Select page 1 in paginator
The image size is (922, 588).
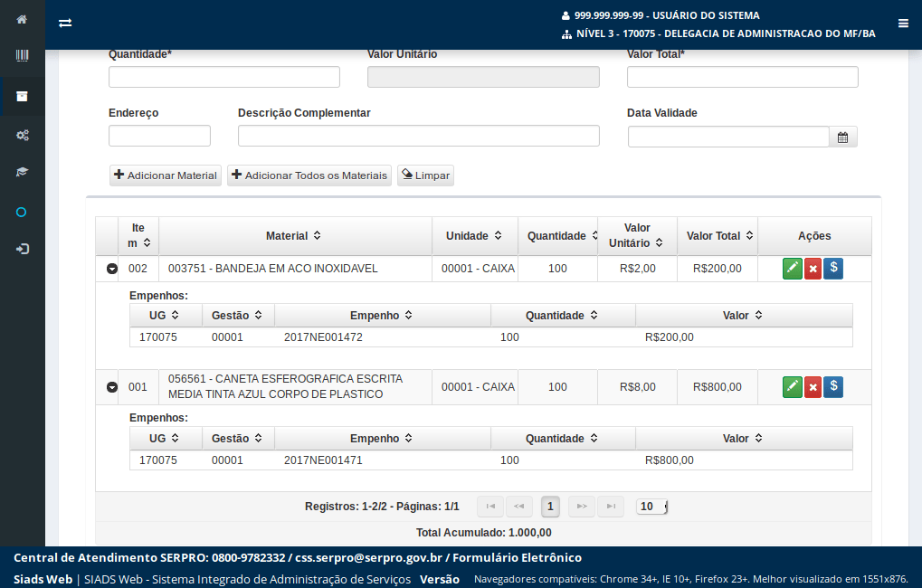(x=550, y=507)
